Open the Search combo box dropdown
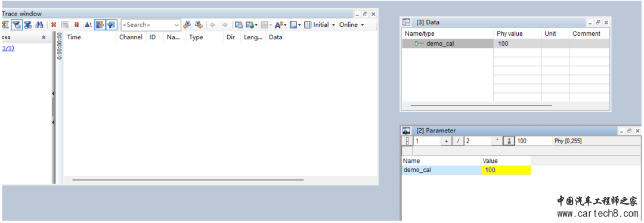 pyautogui.click(x=177, y=25)
